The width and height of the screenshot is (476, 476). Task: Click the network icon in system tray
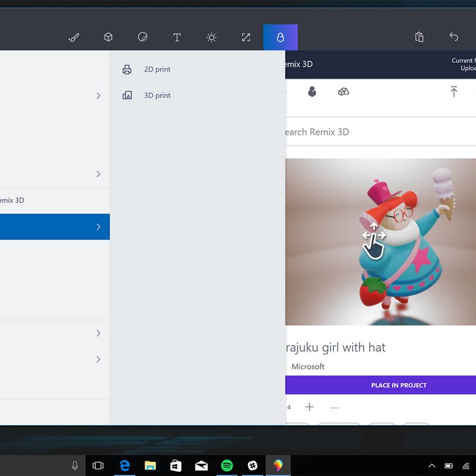pos(466,465)
